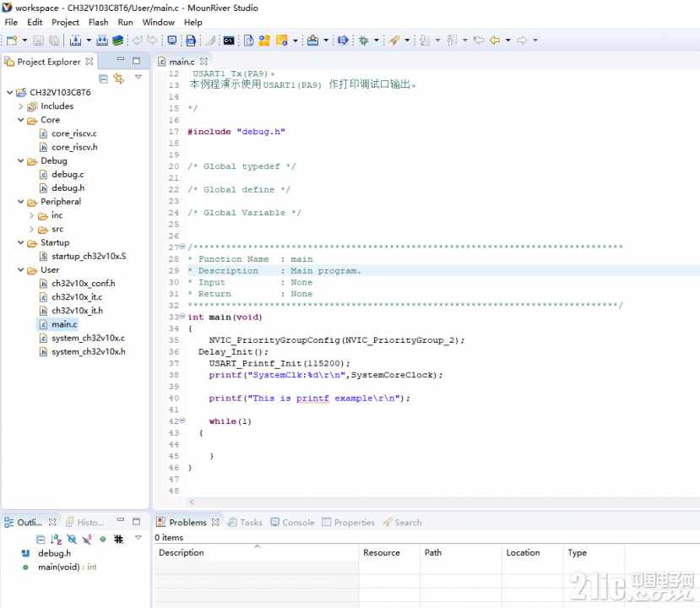Collapse the User folder
The width and height of the screenshot is (700, 608).
[x=20, y=270]
